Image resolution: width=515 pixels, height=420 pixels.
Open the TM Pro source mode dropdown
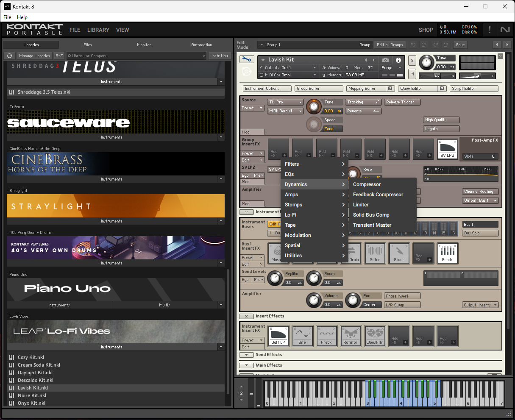[286, 102]
